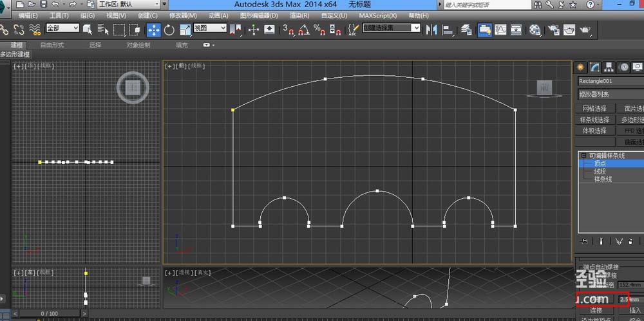The image size is (644, 321).
Task: Switch to the 对象绘制 ribbon tab
Action: click(x=138, y=45)
